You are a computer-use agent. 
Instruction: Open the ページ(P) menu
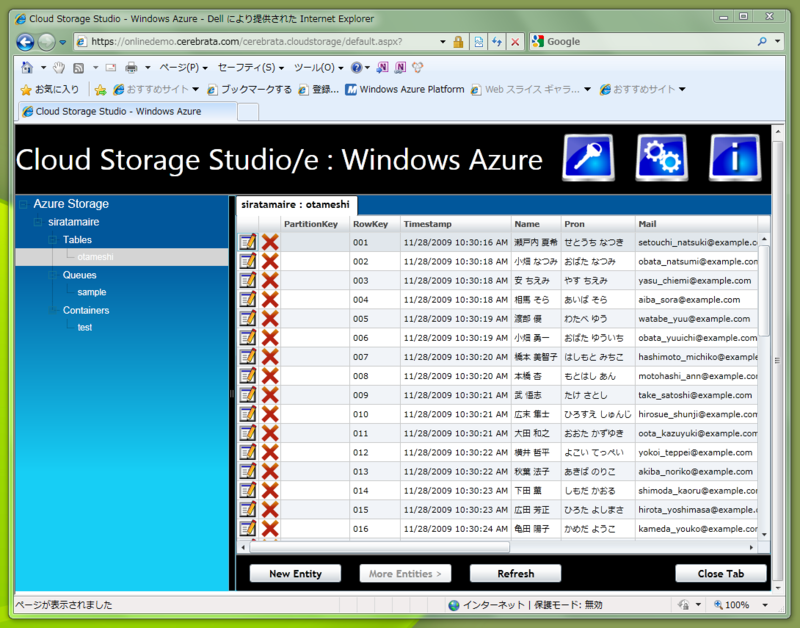[x=183, y=67]
